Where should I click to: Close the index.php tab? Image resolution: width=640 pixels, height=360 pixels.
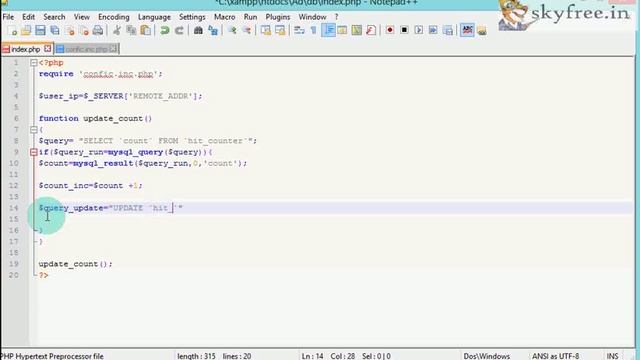pyautogui.click(x=47, y=49)
